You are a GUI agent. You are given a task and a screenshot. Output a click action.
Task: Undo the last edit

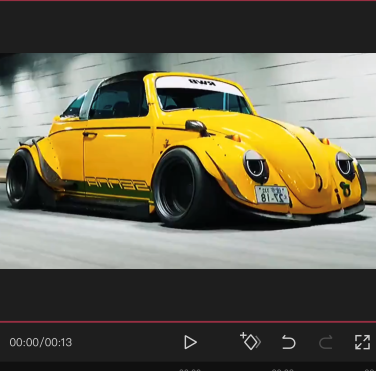(x=288, y=342)
